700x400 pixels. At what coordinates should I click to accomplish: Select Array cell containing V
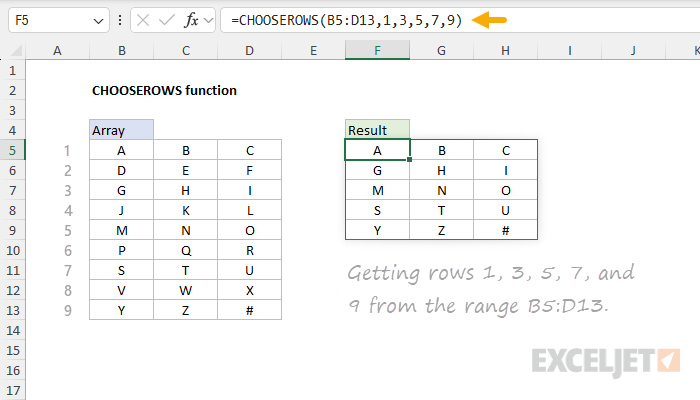tap(121, 290)
